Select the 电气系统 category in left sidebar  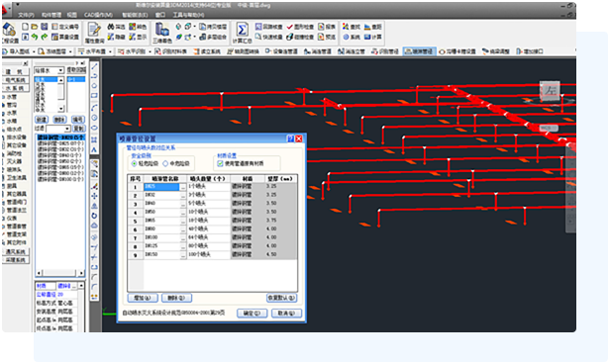pyautogui.click(x=16, y=80)
